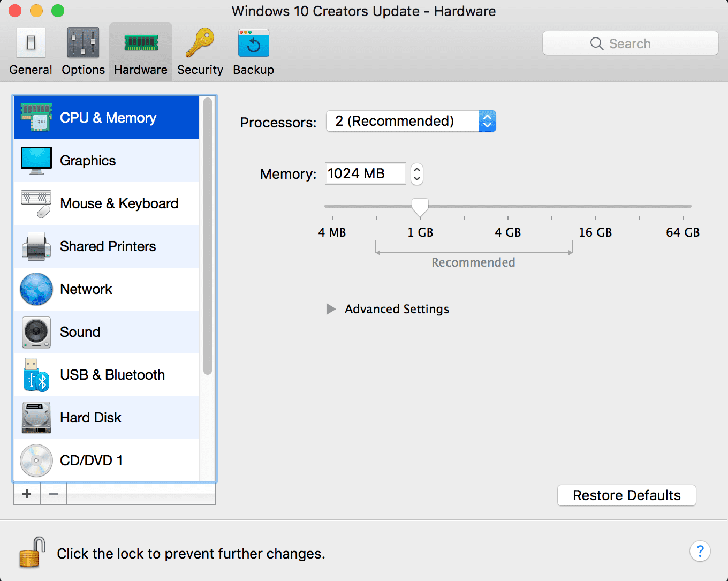
Task: Select the CD/DVD 1 row label
Action: point(92,461)
